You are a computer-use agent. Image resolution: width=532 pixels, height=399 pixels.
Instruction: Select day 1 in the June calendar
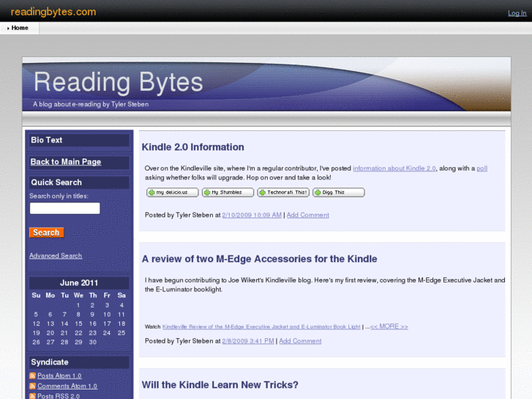point(78,305)
